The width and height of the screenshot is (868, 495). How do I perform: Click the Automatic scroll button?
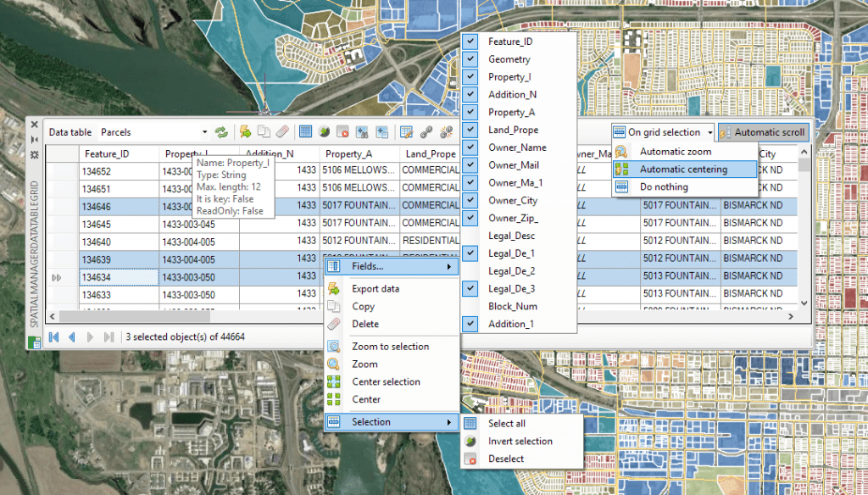764,131
